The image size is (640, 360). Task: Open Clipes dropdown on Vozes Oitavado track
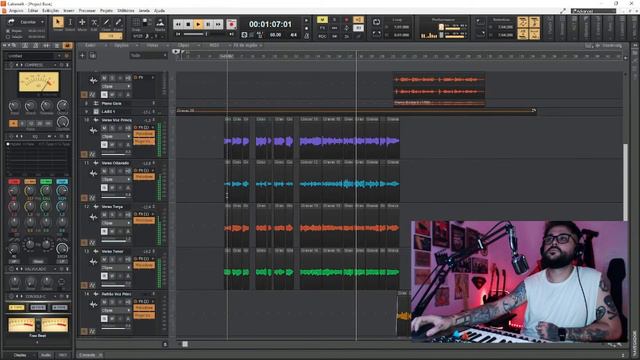116,179
